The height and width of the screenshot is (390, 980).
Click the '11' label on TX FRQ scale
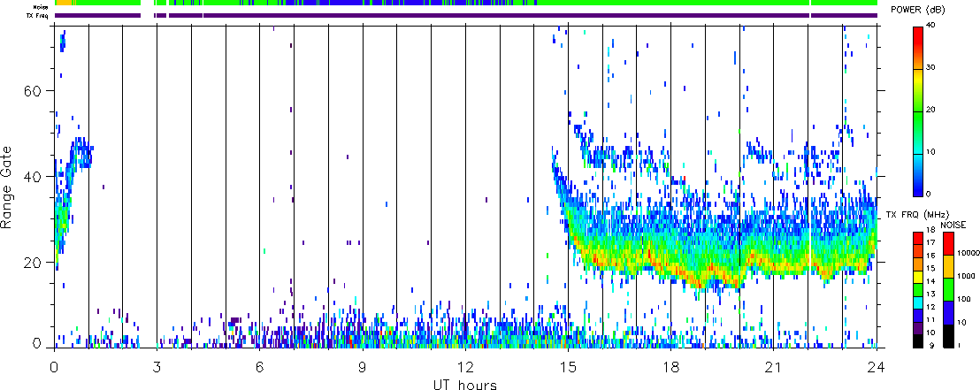pyautogui.click(x=930, y=319)
